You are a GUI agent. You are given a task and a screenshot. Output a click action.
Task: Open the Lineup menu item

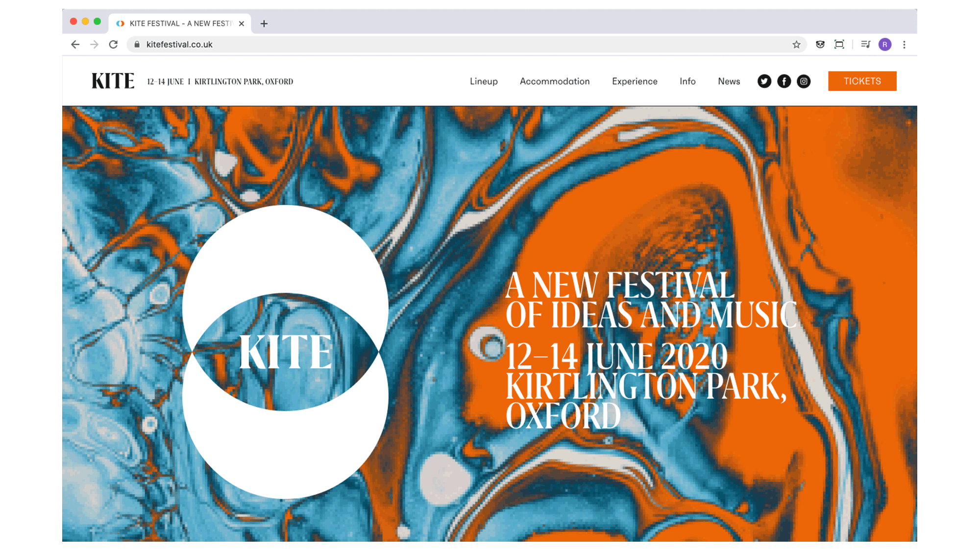point(484,81)
